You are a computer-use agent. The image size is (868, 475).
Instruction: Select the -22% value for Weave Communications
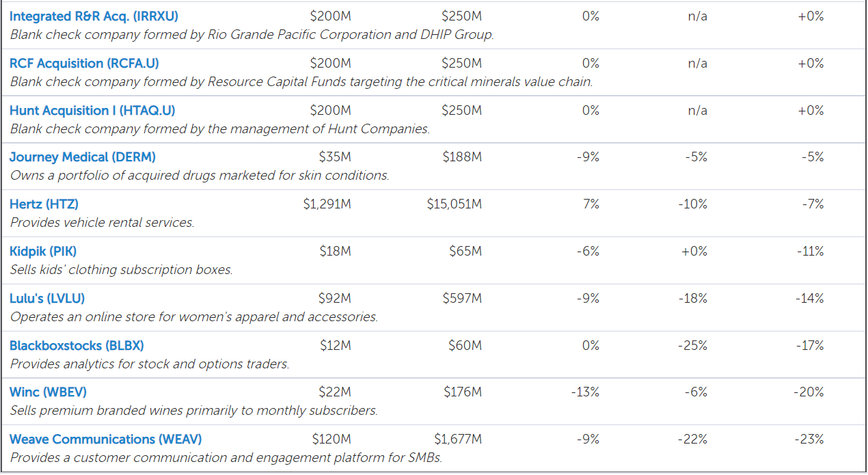tap(693, 439)
